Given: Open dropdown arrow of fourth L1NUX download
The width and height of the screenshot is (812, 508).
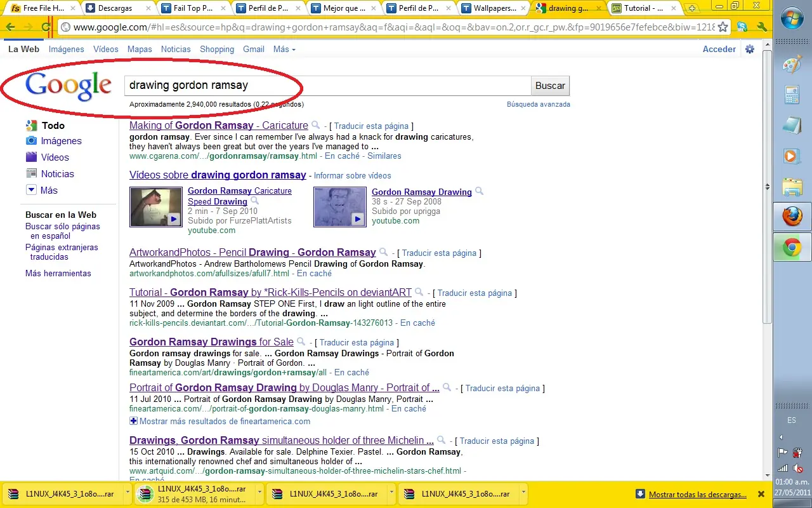Looking at the screenshot, I should pyautogui.click(x=523, y=493).
